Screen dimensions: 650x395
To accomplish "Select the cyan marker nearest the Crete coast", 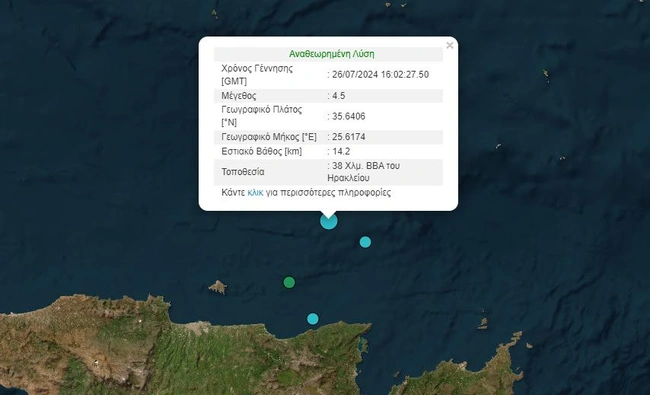I will coord(313,319).
